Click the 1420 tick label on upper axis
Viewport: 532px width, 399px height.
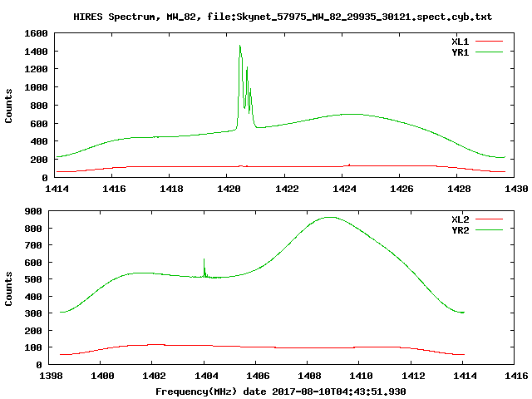(229, 189)
